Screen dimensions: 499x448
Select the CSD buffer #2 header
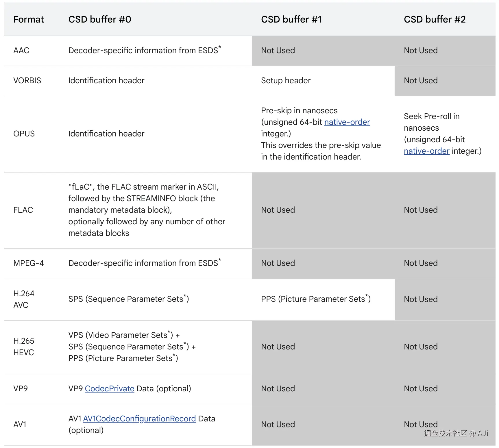point(435,19)
